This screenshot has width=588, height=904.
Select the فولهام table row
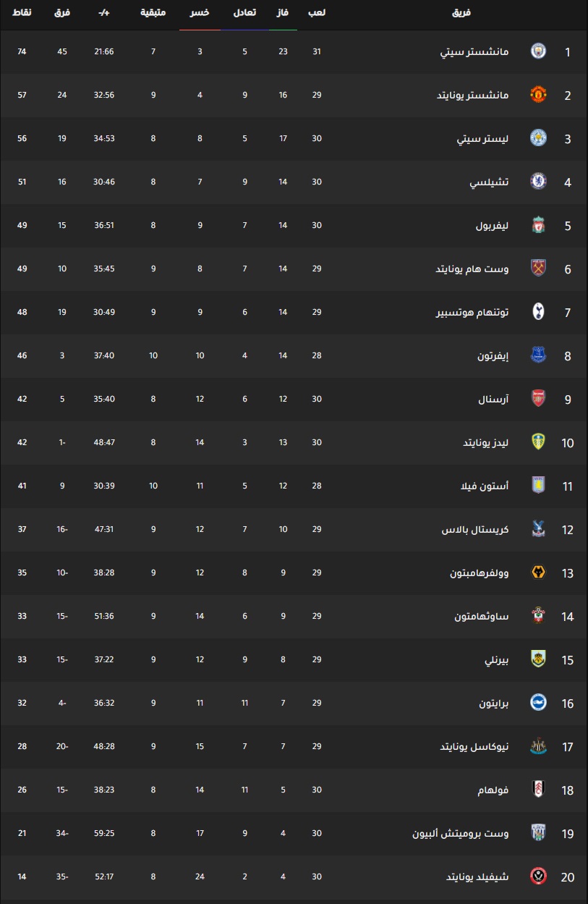click(294, 790)
